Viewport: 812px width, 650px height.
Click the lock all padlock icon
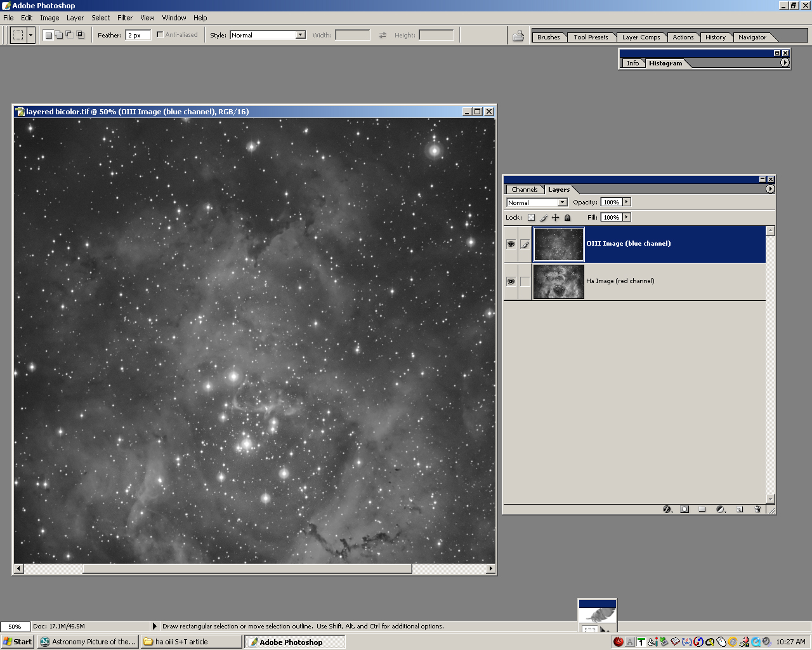[x=568, y=218]
